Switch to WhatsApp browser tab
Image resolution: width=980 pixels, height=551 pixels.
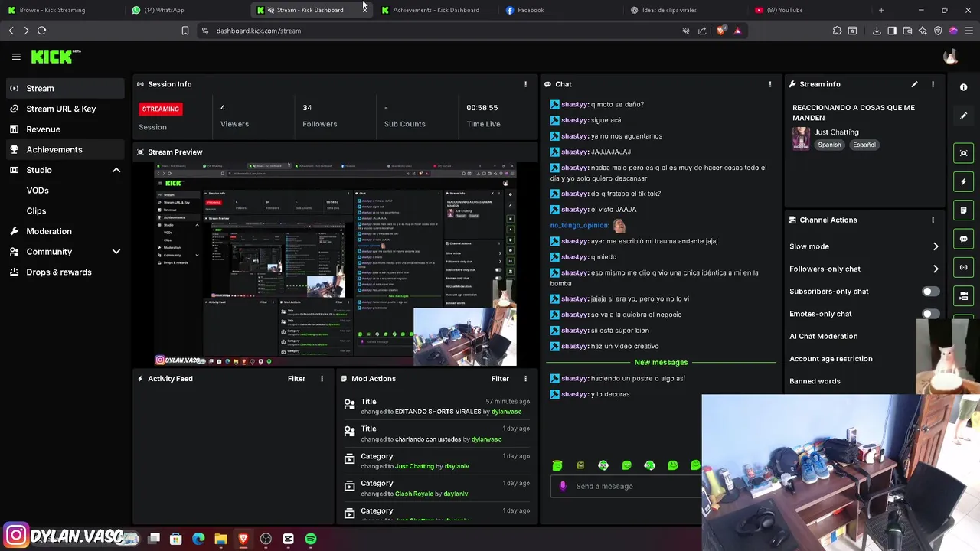pos(184,10)
